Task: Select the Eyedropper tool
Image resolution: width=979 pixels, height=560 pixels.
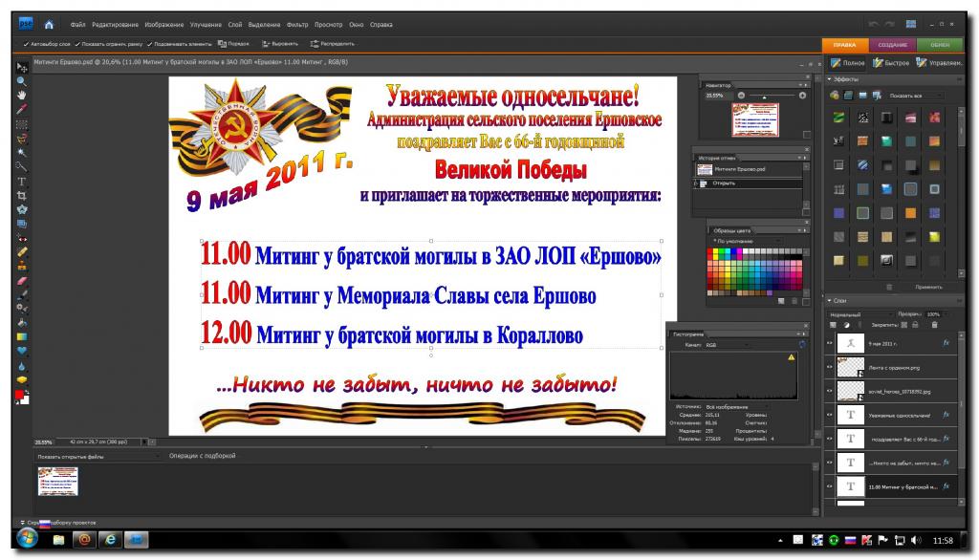Action: 22,110
